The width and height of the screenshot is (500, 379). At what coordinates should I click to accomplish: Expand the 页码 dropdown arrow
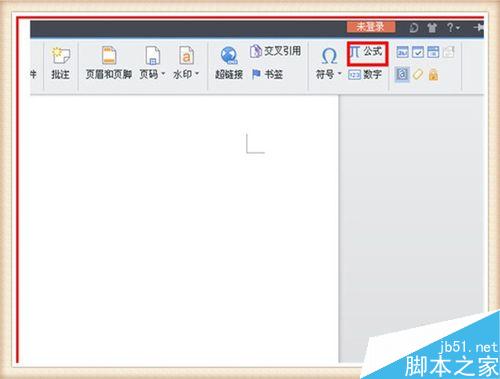163,73
